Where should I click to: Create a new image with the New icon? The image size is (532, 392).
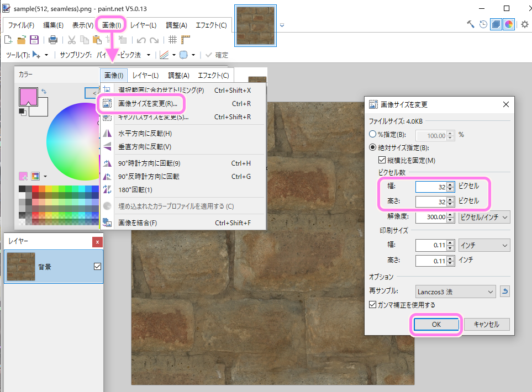(8, 39)
